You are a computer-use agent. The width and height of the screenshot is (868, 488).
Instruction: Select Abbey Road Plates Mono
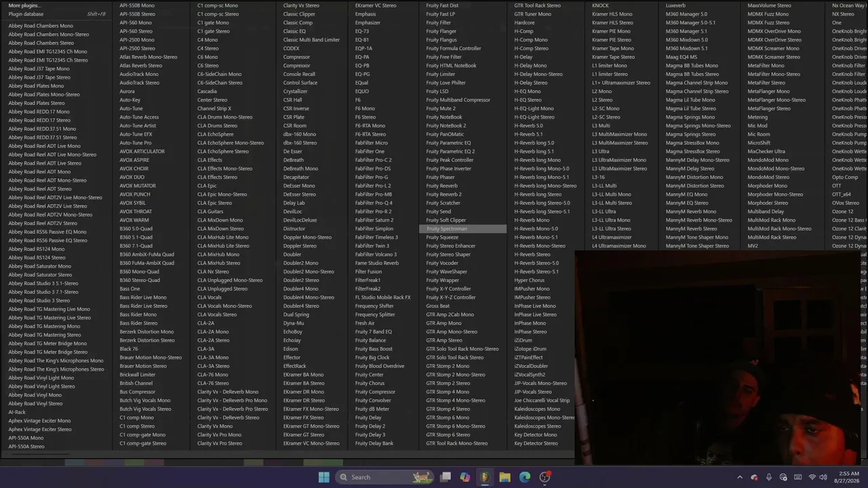pyautogui.click(x=36, y=86)
